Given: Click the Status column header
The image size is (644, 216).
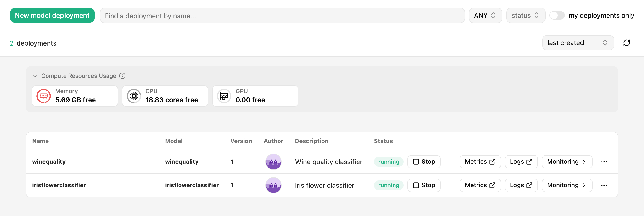Looking at the screenshot, I should [383, 141].
